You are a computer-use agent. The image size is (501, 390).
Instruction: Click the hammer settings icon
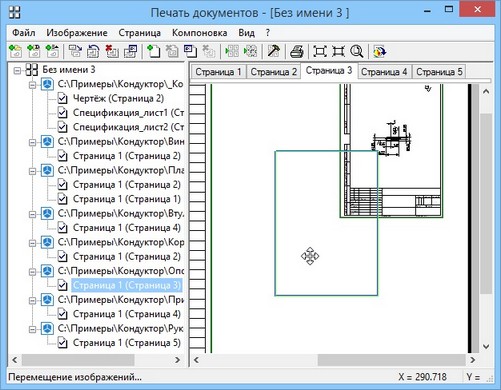274,51
